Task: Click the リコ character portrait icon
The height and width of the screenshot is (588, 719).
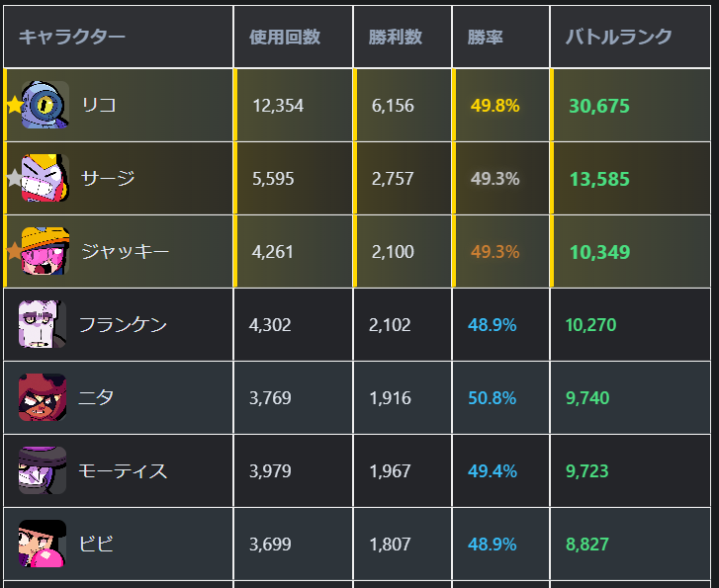Action: [45, 105]
